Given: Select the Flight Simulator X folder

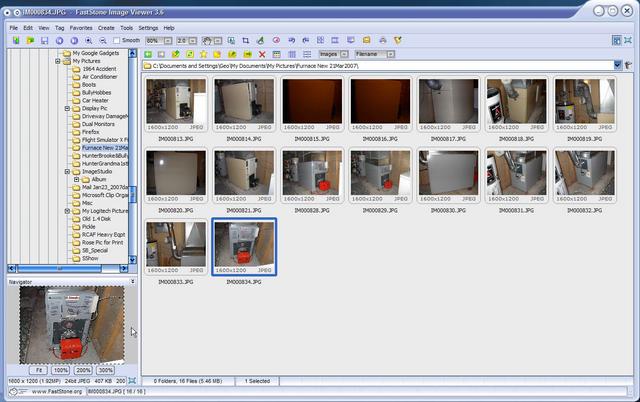Looking at the screenshot, I should point(104,139).
